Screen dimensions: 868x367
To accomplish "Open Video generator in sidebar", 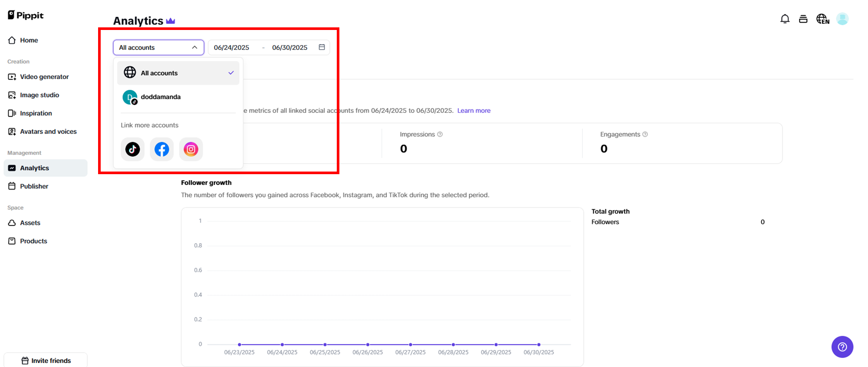I will pos(44,77).
